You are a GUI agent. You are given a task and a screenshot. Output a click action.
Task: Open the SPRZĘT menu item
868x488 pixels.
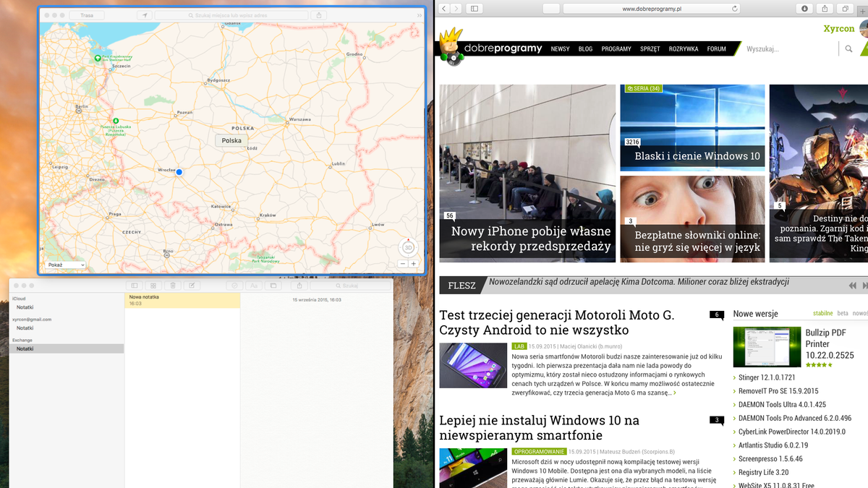650,49
